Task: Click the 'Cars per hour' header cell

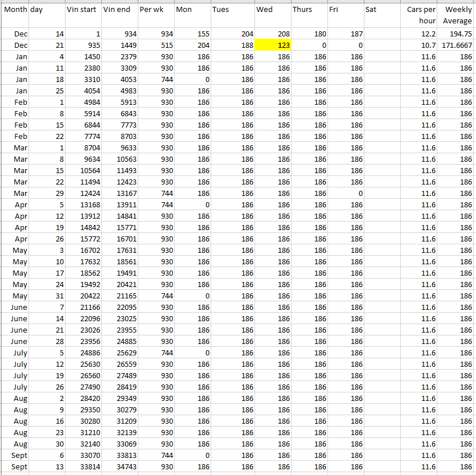Action: 418,15
